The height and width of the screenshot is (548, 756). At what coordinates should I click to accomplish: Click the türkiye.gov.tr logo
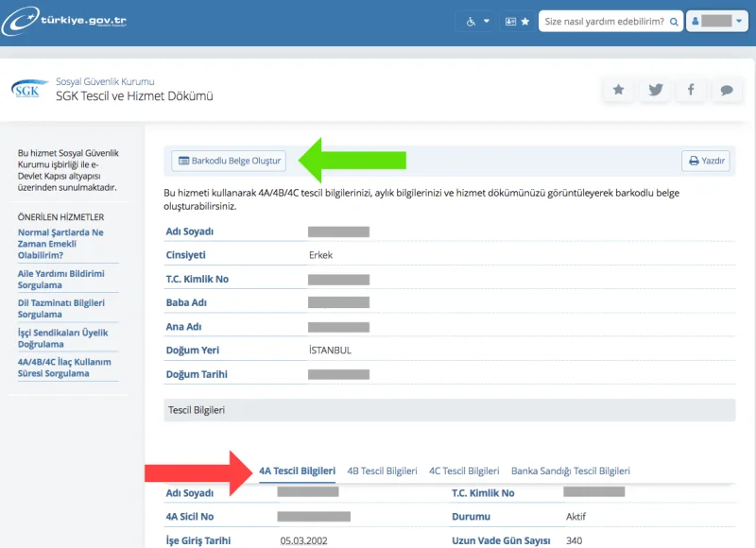click(x=63, y=20)
